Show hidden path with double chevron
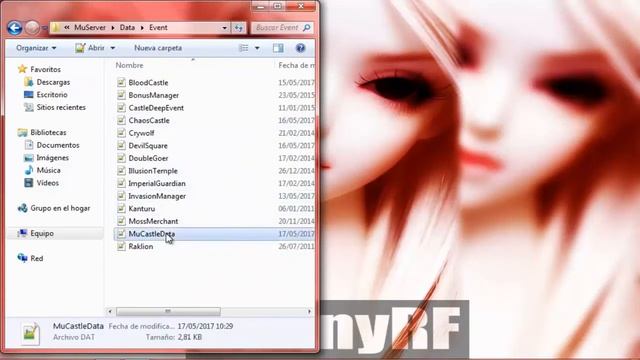Screen dimensions: 640x360 point(67,27)
